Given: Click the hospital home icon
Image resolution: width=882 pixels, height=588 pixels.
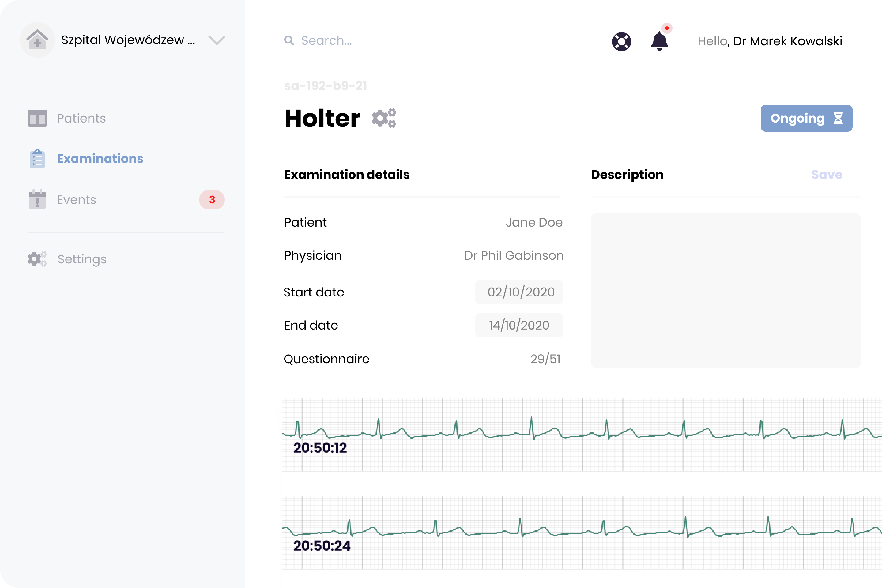Looking at the screenshot, I should [x=37, y=40].
